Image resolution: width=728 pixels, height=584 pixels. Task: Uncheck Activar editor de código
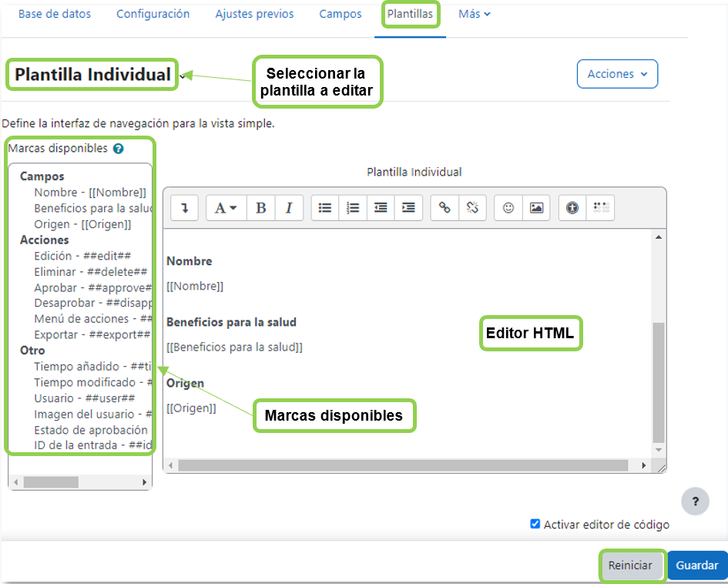[x=535, y=524]
